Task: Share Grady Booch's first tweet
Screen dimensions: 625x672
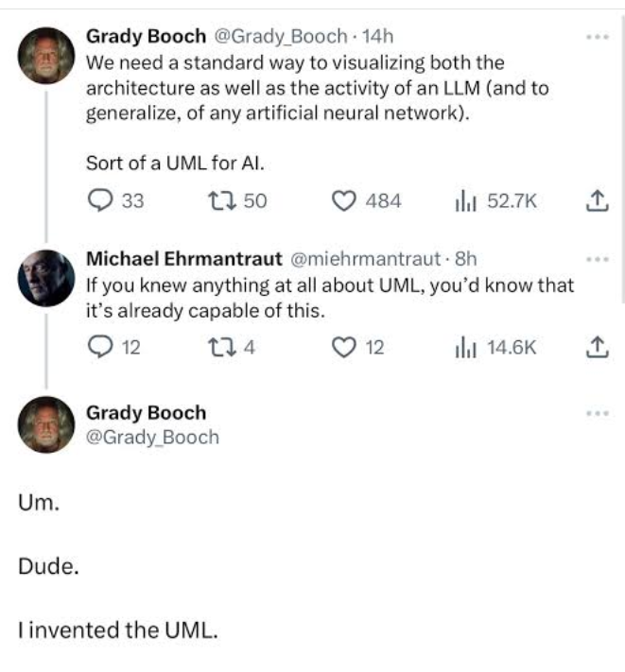Action: (x=595, y=200)
